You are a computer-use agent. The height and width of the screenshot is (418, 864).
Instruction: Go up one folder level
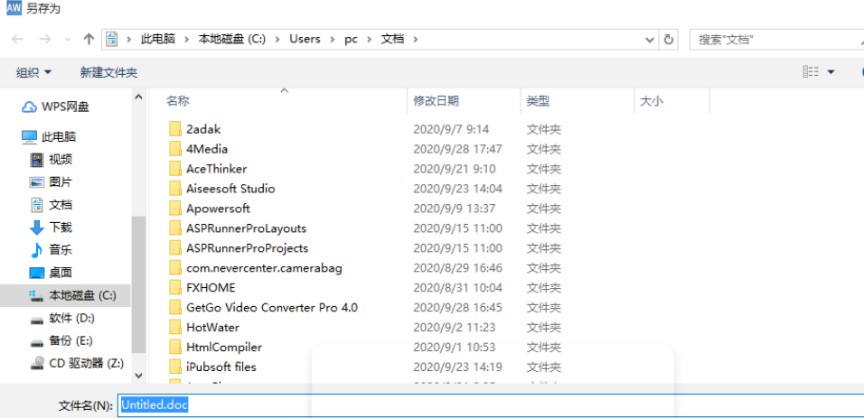pos(89,39)
